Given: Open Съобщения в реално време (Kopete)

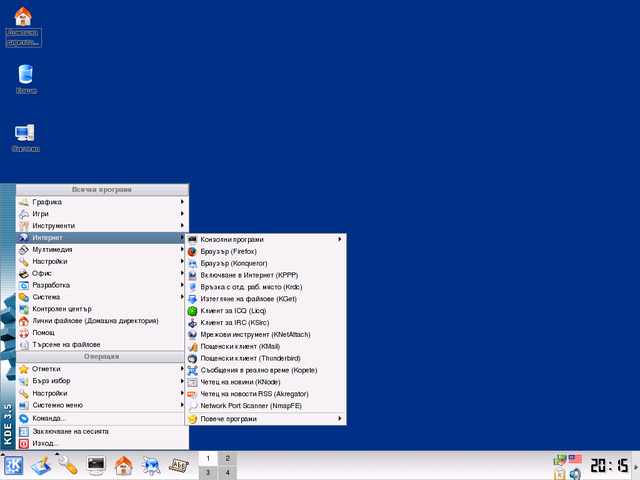Looking at the screenshot, I should point(266,370).
